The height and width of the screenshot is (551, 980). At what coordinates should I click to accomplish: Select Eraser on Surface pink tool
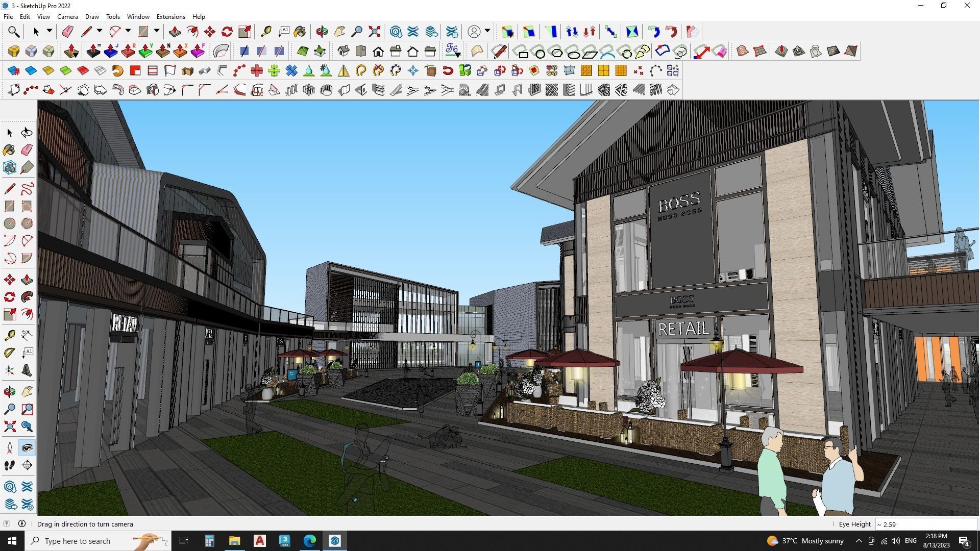tap(719, 51)
